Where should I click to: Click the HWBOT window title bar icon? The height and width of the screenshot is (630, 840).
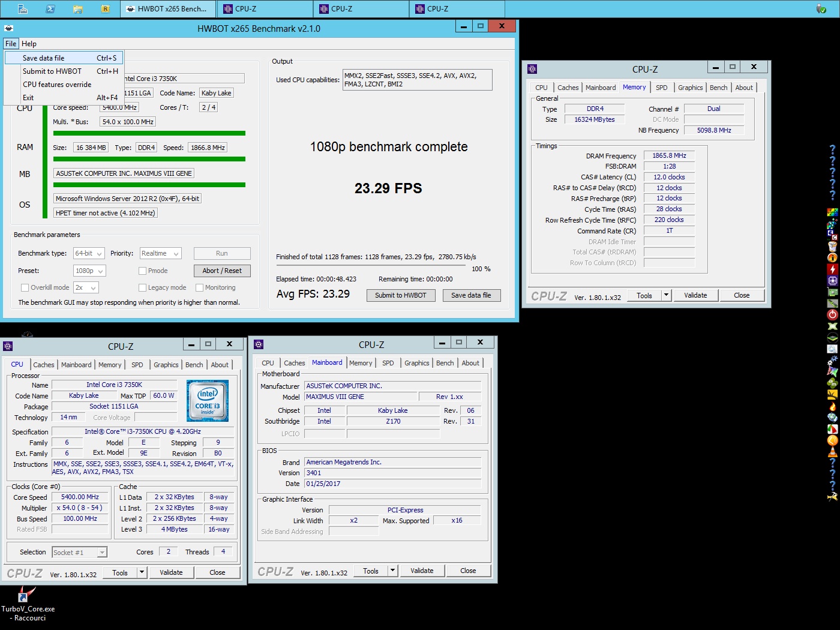click(9, 28)
